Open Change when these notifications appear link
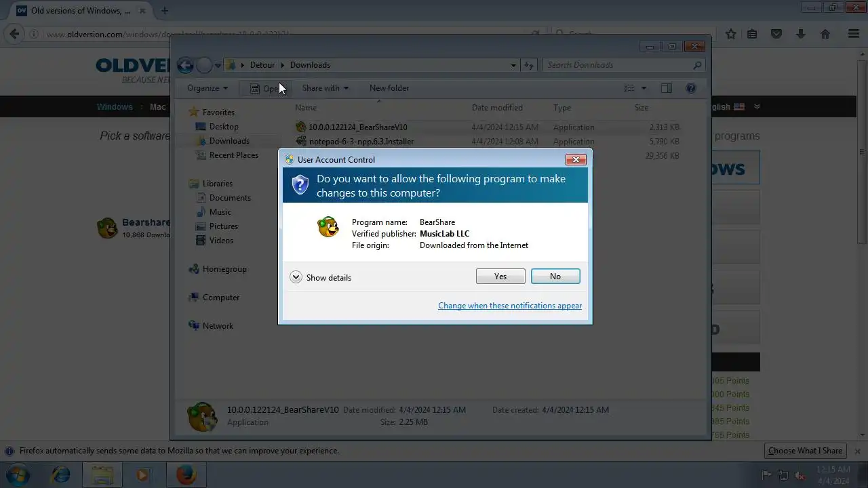The width and height of the screenshot is (868, 488). tap(510, 306)
